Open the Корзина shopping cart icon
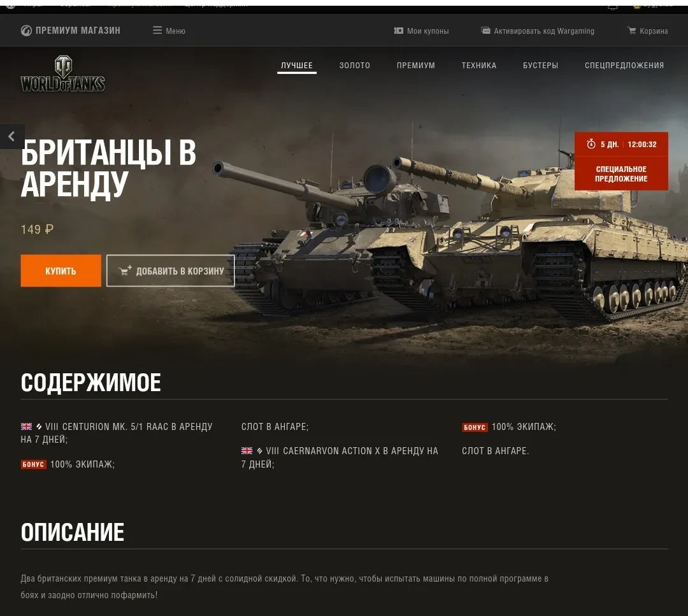Image resolution: width=688 pixels, height=616 pixels. pos(632,31)
